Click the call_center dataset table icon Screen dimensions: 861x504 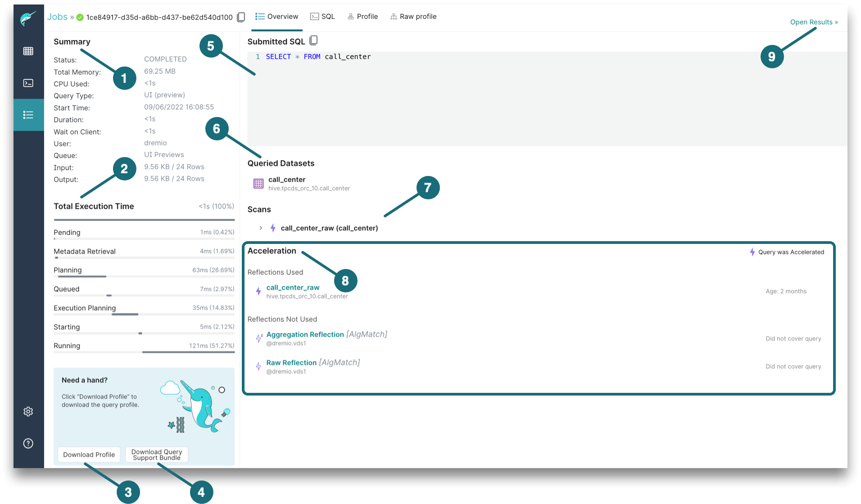[x=258, y=183]
